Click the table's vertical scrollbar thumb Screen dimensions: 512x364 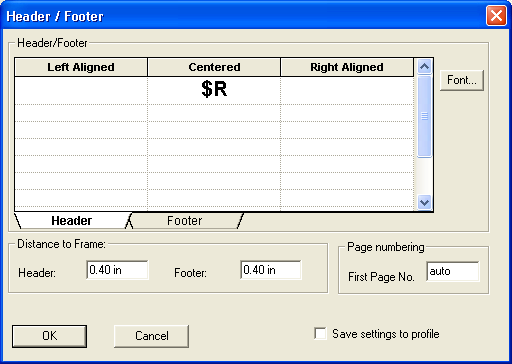[424, 116]
